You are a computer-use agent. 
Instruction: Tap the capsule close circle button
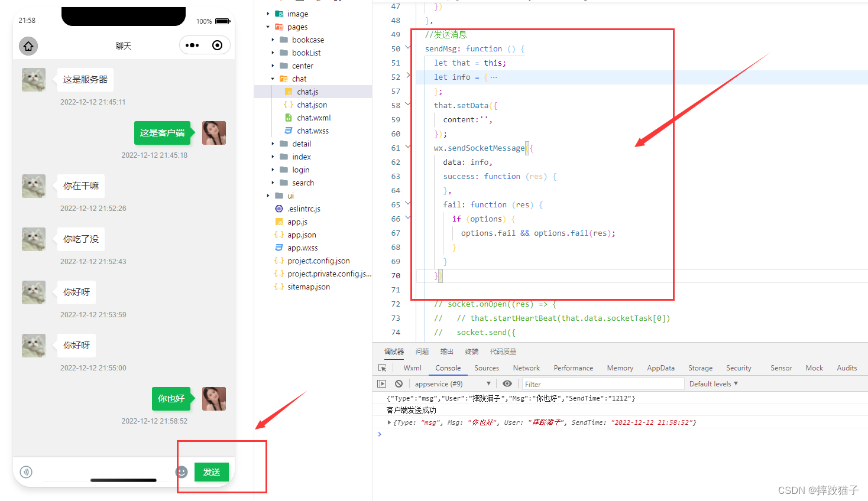point(218,45)
